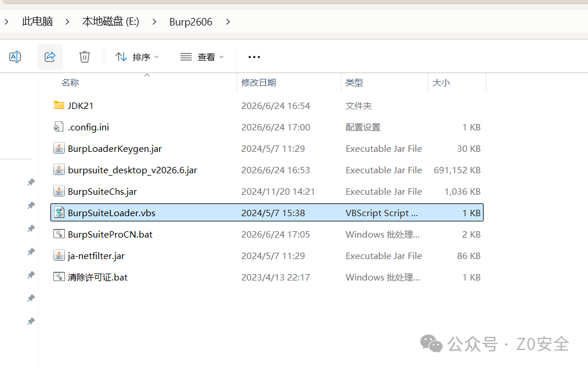The width and height of the screenshot is (588, 368).
Task: Expand the chevron before 此电脑 breadcrumb
Action: pos(6,22)
